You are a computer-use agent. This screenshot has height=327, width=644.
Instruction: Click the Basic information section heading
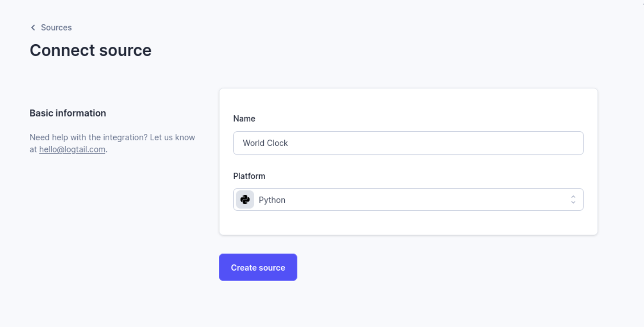tap(68, 113)
